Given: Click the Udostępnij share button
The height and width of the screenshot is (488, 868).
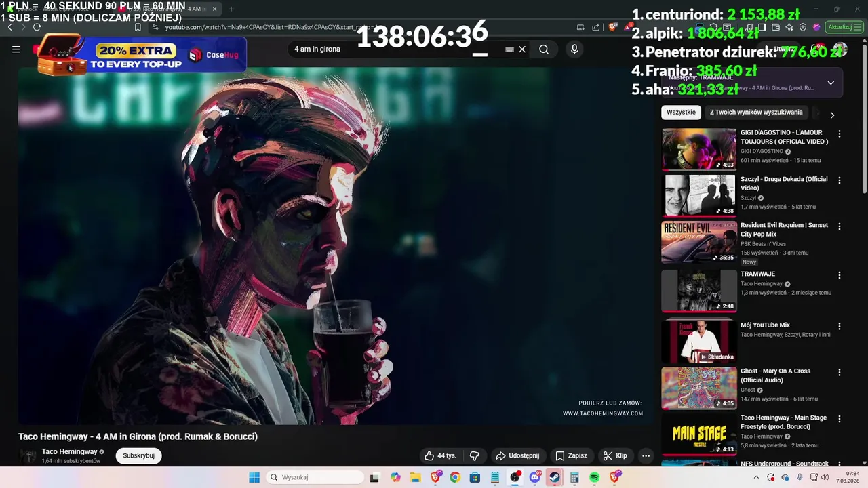Looking at the screenshot, I should pos(517,455).
